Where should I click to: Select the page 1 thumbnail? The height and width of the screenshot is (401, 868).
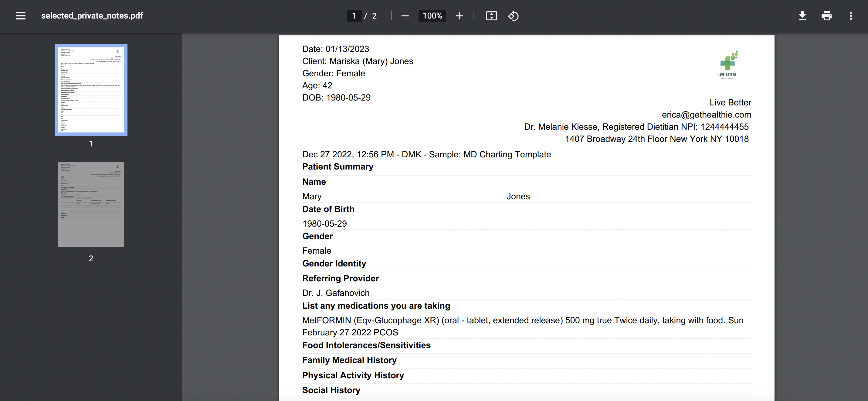tap(91, 90)
